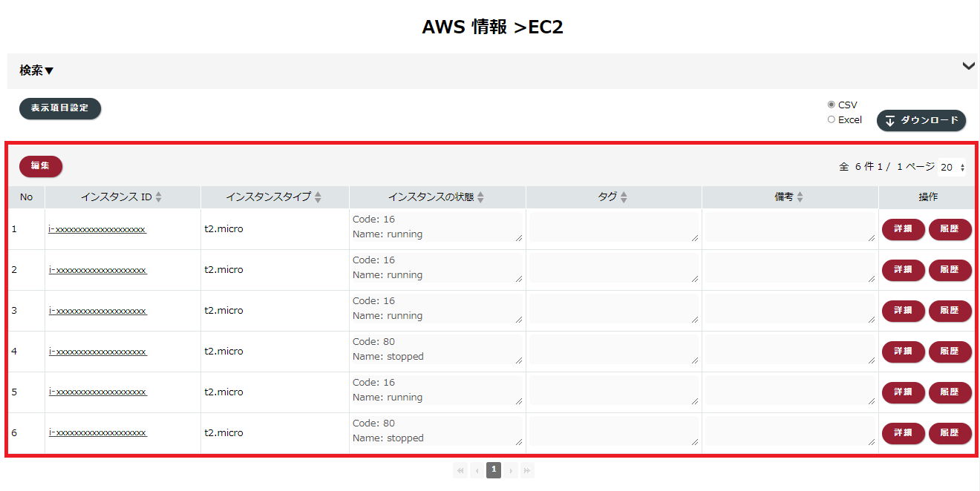Image resolution: width=980 pixels, height=491 pixels.
Task: Open the instance ID link in row 6
Action: [x=97, y=433]
